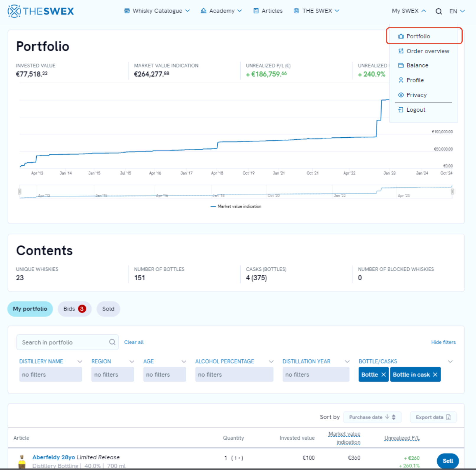Expand the Age filter
Screen dimensions: 476x470
(x=184, y=362)
